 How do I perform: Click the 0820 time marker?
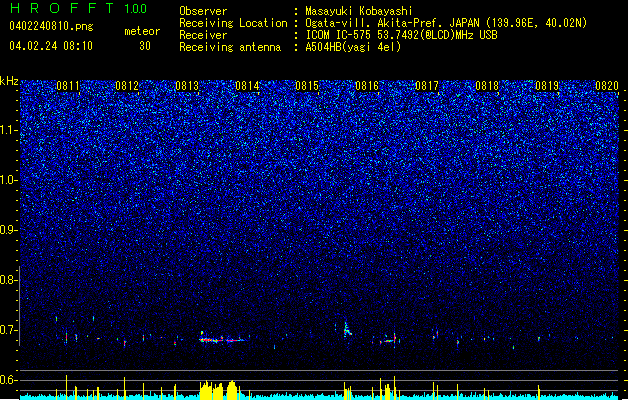click(x=607, y=86)
